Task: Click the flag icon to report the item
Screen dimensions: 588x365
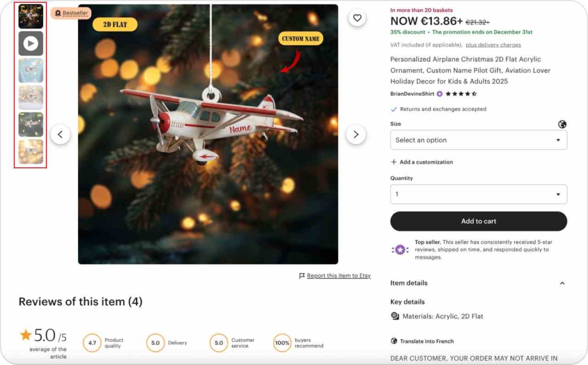Action: point(301,275)
